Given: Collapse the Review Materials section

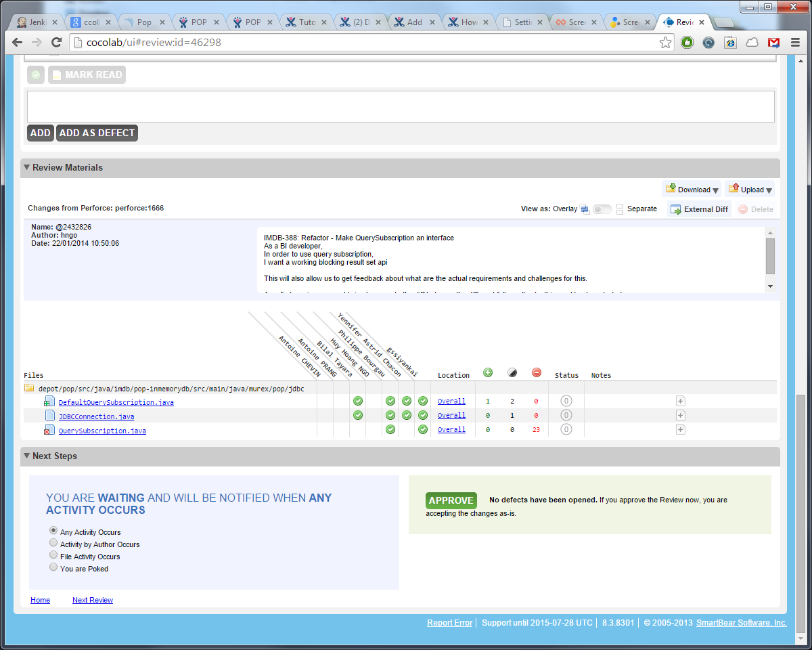Looking at the screenshot, I should click(x=27, y=167).
